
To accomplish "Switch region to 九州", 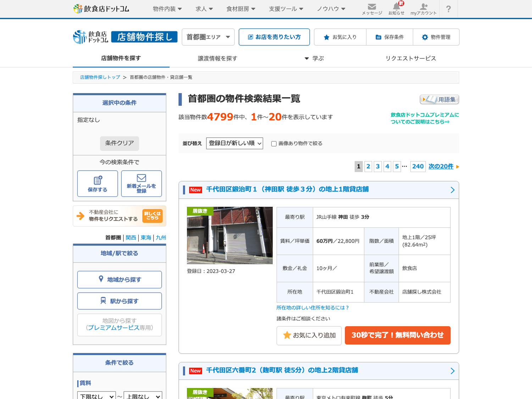I will pyautogui.click(x=161, y=238).
